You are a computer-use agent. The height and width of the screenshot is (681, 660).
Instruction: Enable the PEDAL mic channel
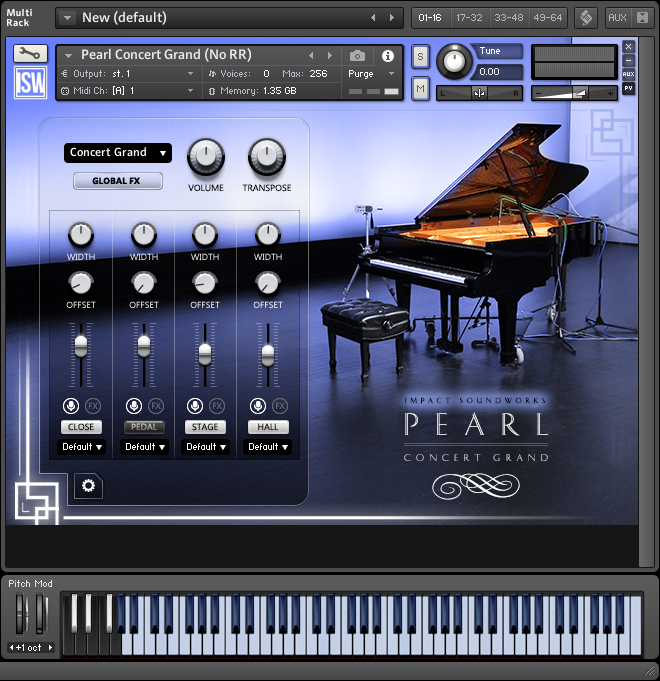[144, 427]
